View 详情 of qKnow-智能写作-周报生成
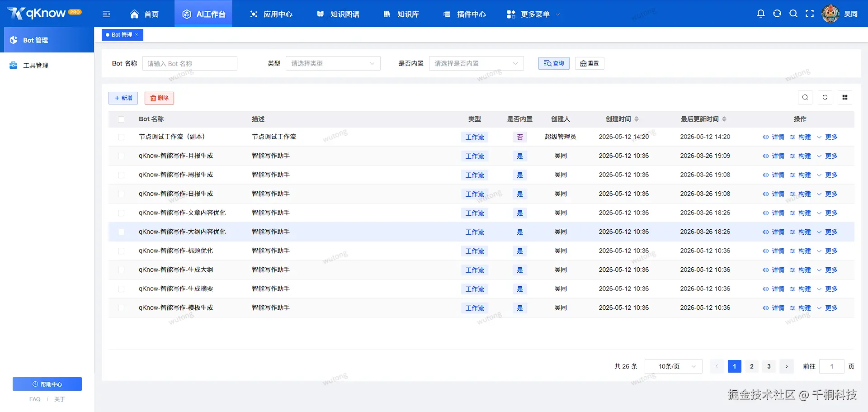868x412 pixels. (774, 175)
